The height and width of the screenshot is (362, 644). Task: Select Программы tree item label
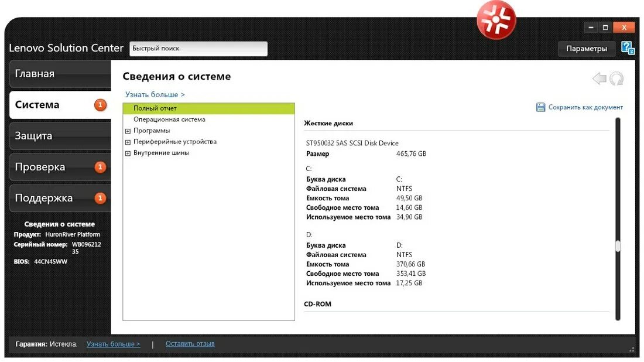pyautogui.click(x=152, y=131)
